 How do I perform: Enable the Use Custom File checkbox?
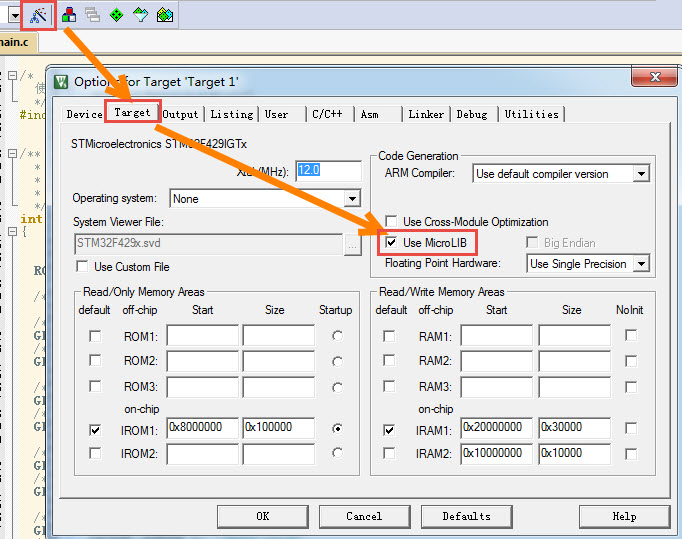82,266
